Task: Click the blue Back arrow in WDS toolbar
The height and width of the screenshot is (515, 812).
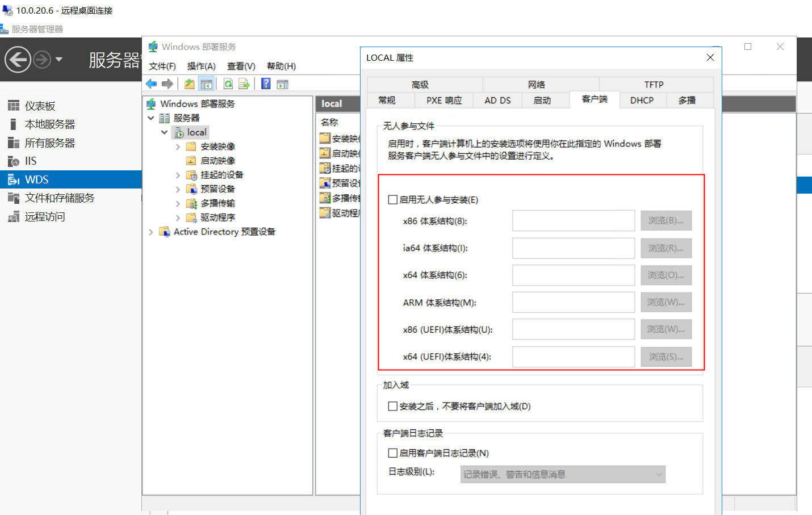Action: point(151,84)
